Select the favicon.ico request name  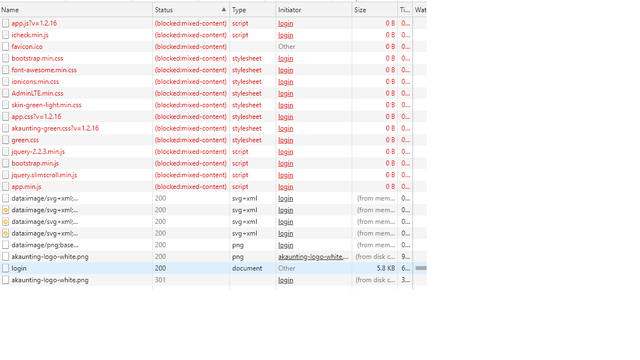(x=27, y=47)
